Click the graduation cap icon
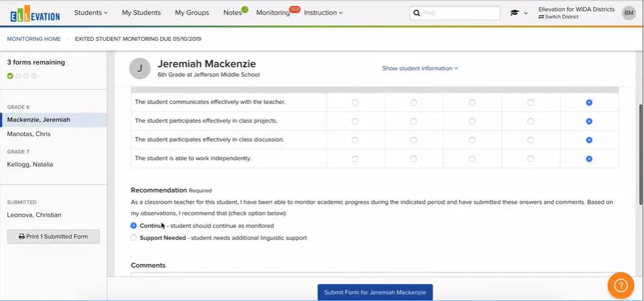This screenshot has width=644, height=301. [515, 13]
